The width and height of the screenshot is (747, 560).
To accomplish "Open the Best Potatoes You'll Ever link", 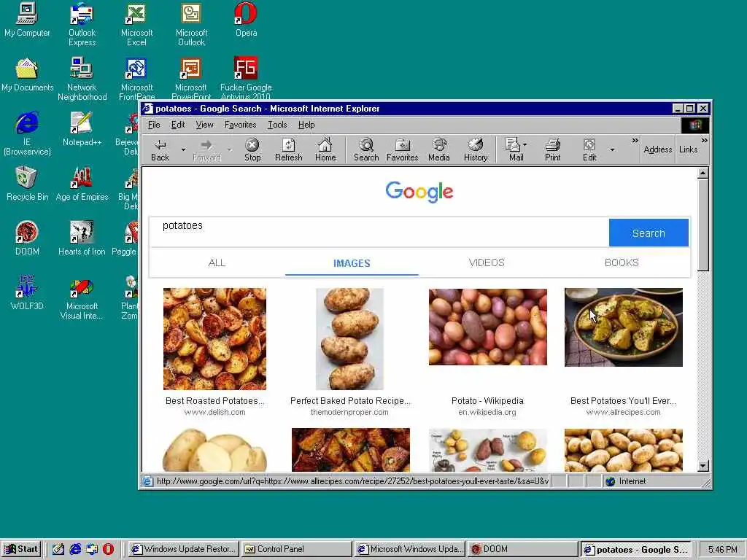I will [x=623, y=401].
